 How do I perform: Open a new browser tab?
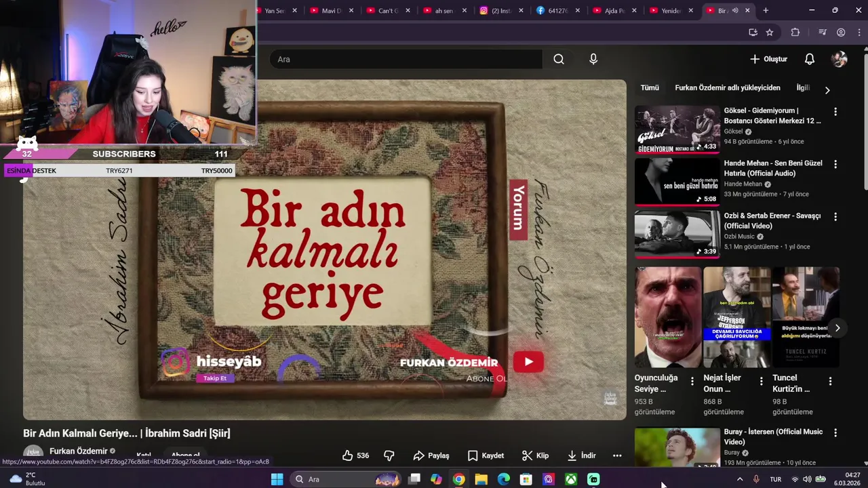[x=766, y=11]
